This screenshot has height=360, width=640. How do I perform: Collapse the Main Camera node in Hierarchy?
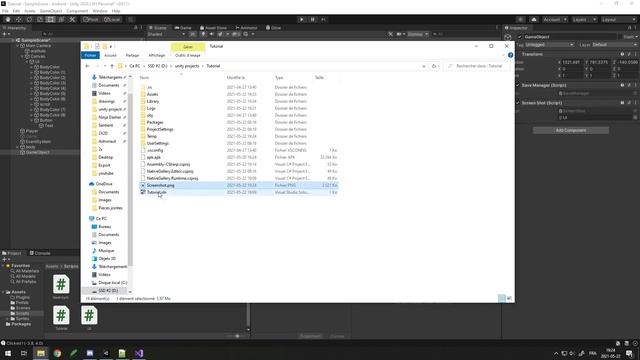(x=18, y=46)
